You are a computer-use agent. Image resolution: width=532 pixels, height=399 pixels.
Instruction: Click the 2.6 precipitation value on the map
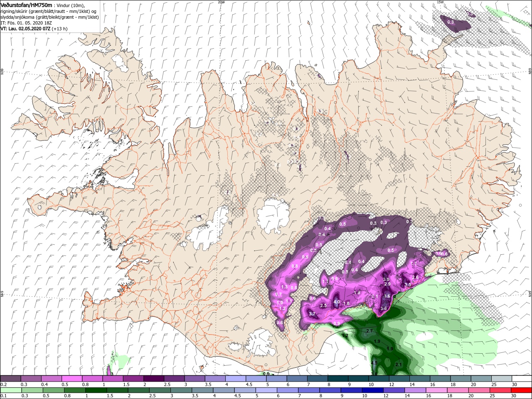click(415, 277)
